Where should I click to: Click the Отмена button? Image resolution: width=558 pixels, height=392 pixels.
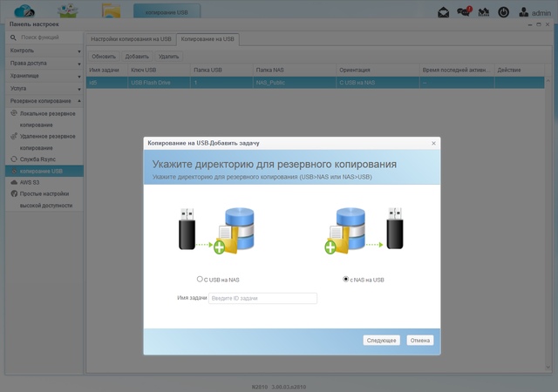click(420, 340)
